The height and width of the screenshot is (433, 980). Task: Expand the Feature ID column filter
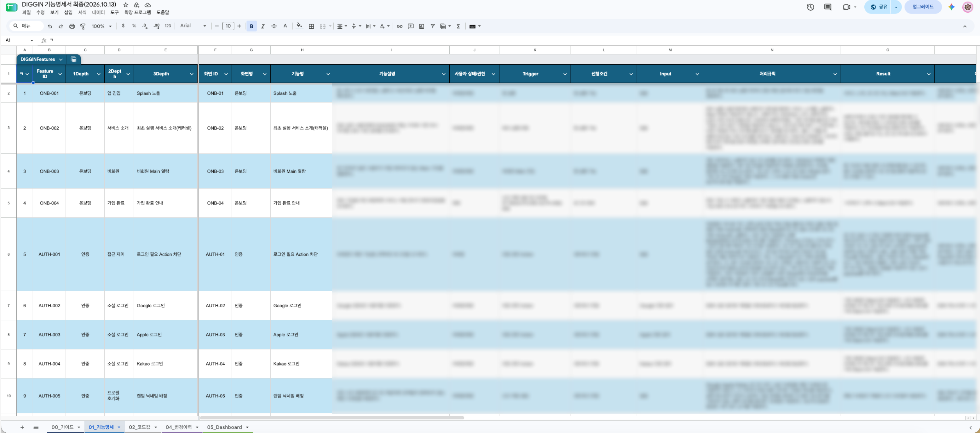point(60,74)
